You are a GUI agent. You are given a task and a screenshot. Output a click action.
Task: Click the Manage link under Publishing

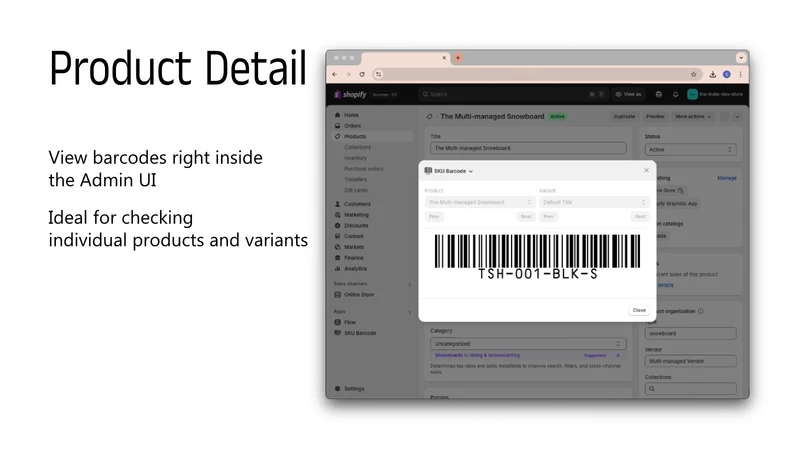pos(727,178)
